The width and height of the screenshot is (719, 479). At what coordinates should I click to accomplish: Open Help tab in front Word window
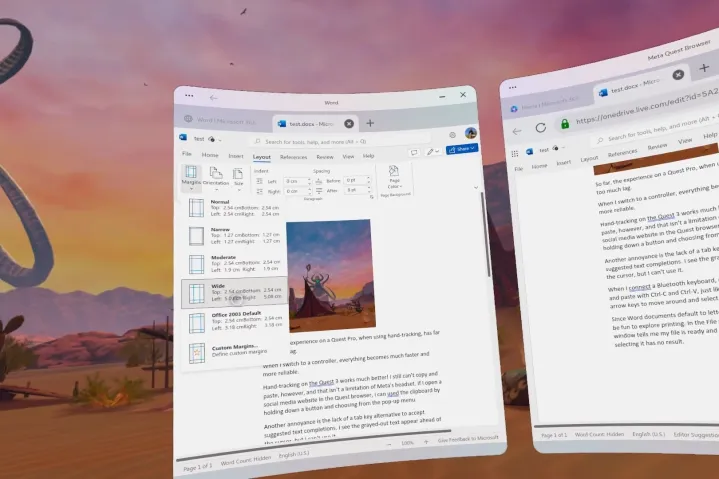368,156
